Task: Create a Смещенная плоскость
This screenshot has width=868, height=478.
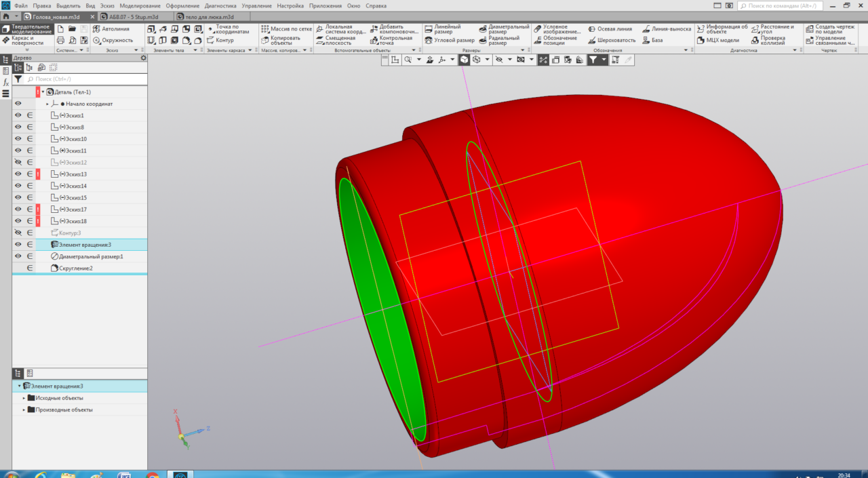Action: click(335, 41)
